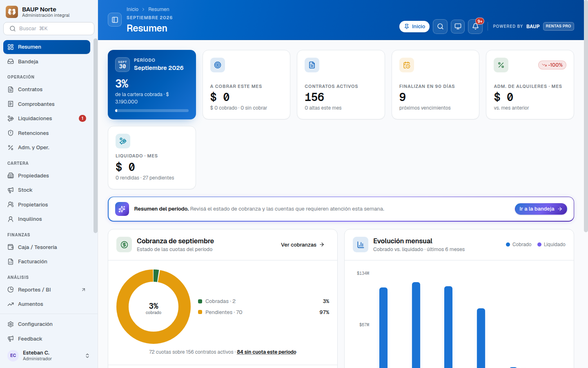This screenshot has width=588, height=368.
Task: Open Caja / Tesorería page
Action: tap(47, 247)
